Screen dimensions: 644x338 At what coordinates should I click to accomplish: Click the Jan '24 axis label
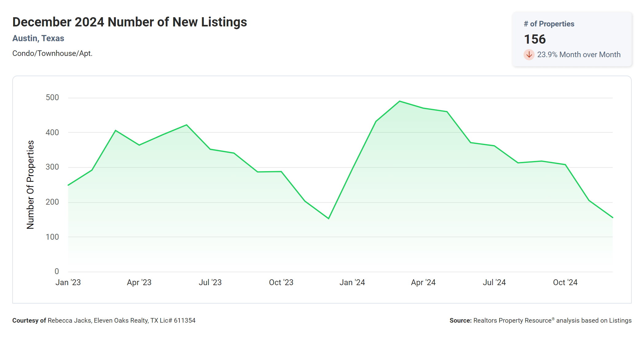click(352, 282)
